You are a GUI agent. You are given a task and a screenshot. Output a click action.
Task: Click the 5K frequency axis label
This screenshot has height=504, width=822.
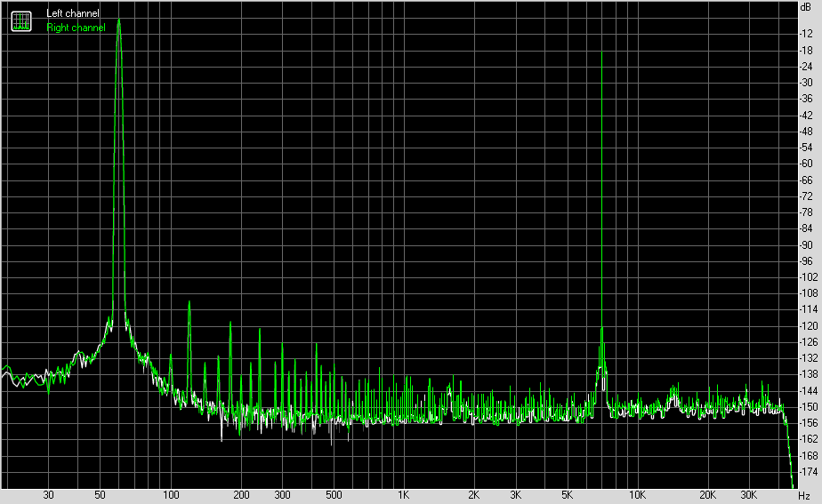pos(568,495)
